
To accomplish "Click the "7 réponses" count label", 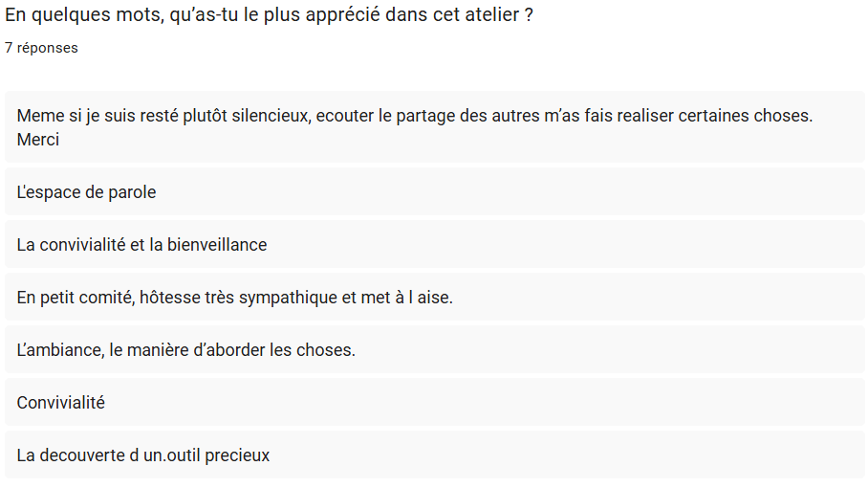I will coord(41,48).
